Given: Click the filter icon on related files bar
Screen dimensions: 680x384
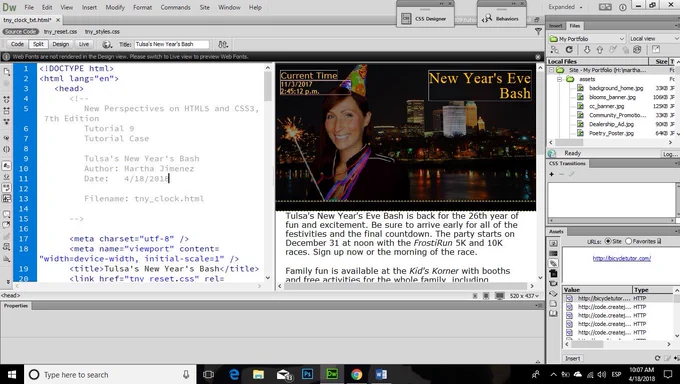Looking at the screenshot, I should point(538,31).
